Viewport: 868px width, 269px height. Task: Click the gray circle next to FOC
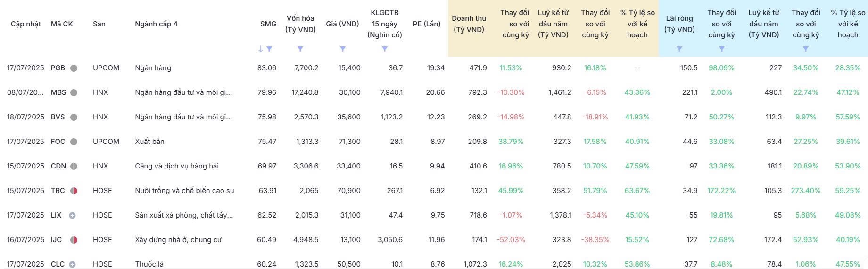coord(74,142)
